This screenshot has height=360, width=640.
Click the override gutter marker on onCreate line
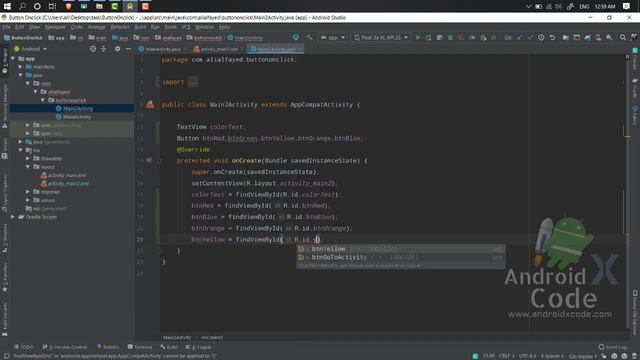tap(149, 160)
